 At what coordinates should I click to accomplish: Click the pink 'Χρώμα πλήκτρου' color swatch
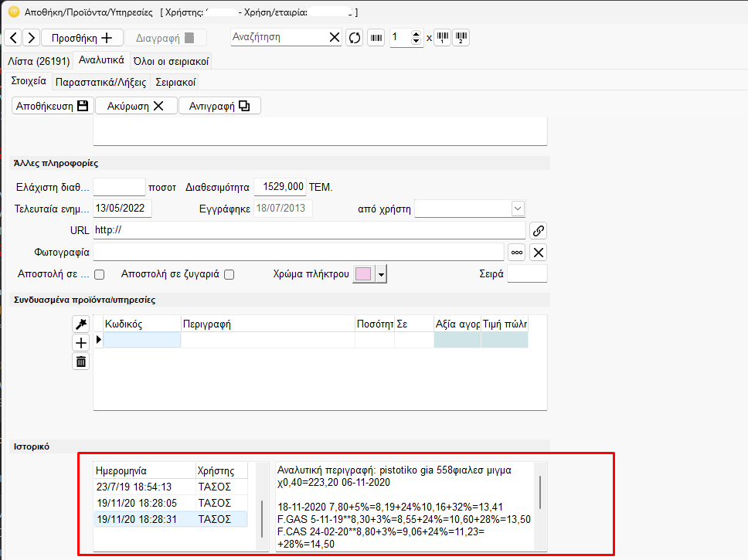[x=363, y=274]
